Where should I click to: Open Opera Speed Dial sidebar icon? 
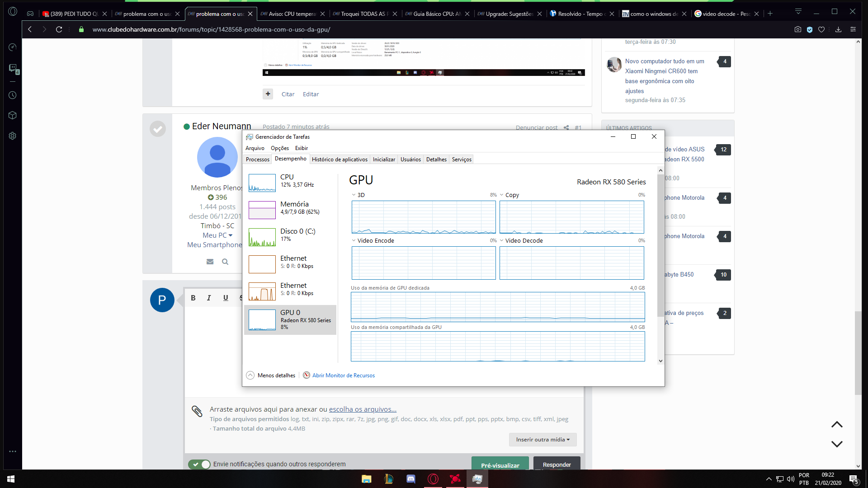pyautogui.click(x=13, y=47)
